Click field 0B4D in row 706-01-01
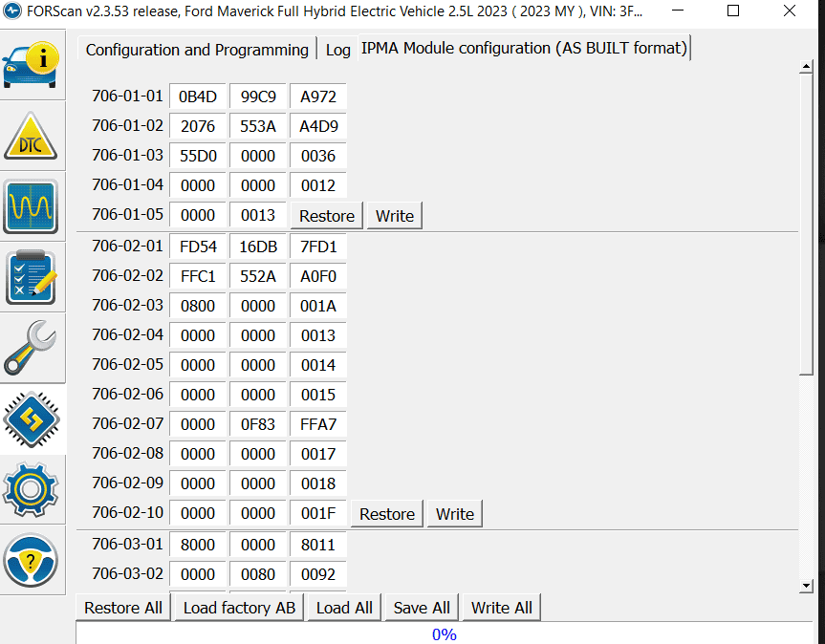This screenshot has width=825, height=644. [198, 97]
